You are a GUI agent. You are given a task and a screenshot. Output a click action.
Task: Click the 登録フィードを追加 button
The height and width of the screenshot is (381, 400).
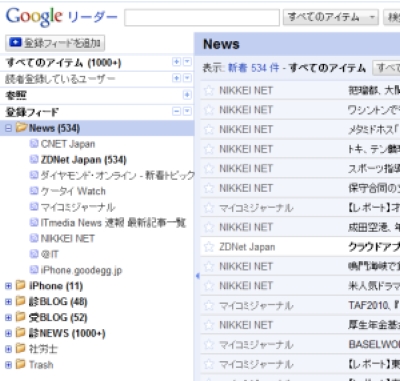pos(55,43)
